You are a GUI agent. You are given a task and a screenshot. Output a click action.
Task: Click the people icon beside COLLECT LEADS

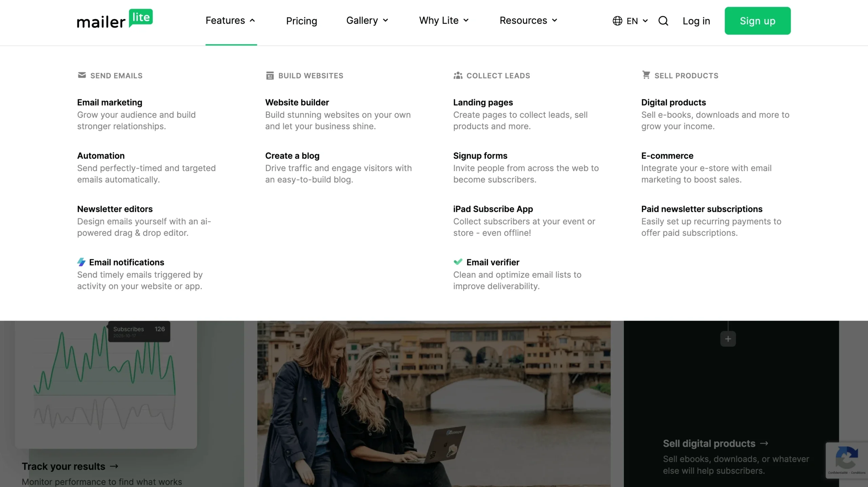pos(458,75)
